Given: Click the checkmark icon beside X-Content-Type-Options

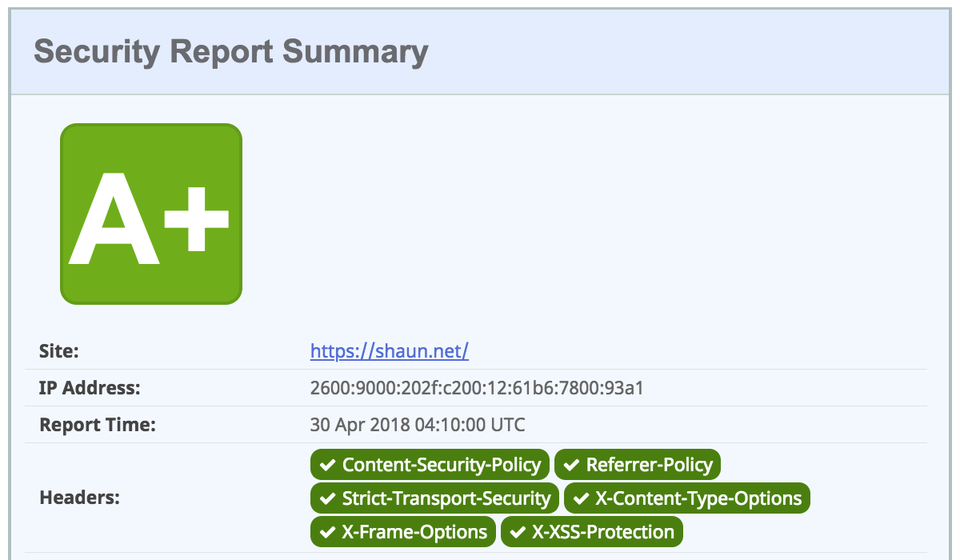Looking at the screenshot, I should point(581,498).
